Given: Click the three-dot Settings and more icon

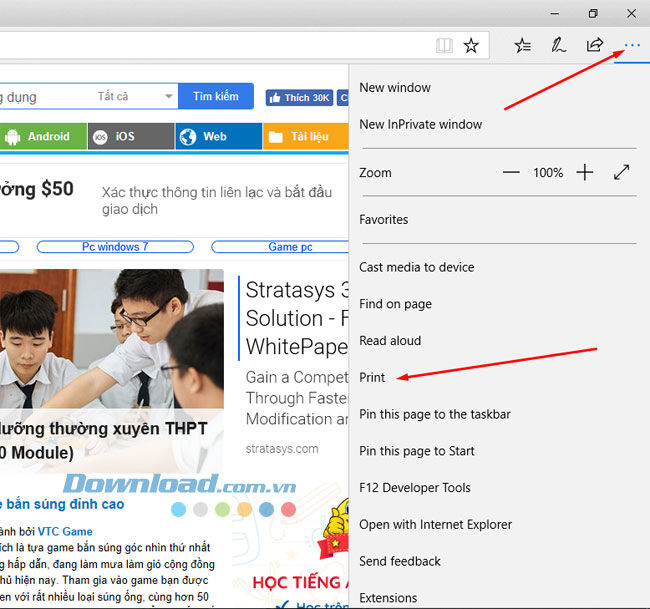Looking at the screenshot, I should pos(631,45).
